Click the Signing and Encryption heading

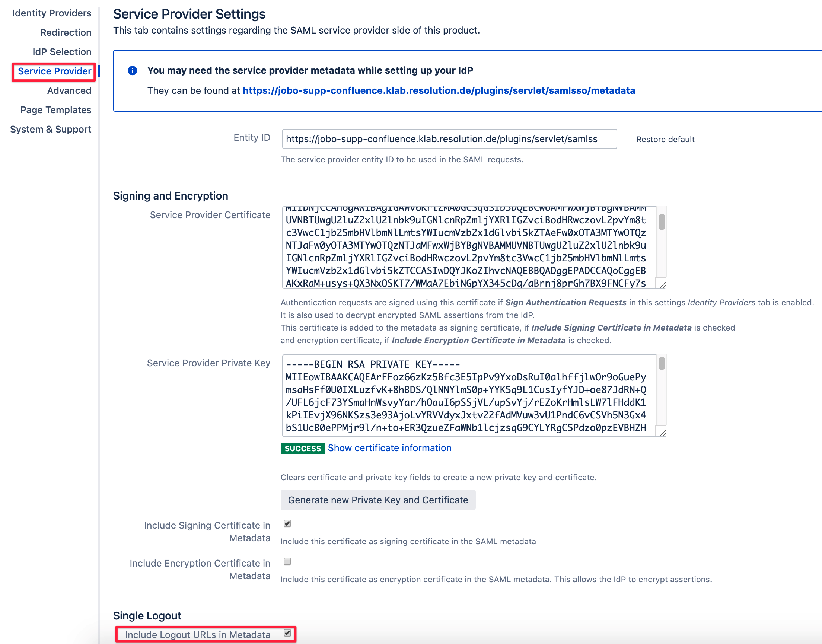[171, 196]
